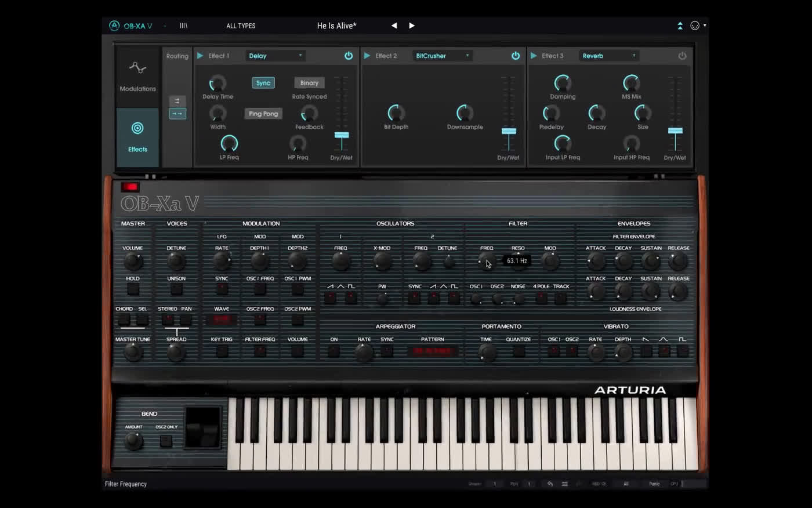Toggle oscillator 2 SYNC button

click(x=414, y=297)
